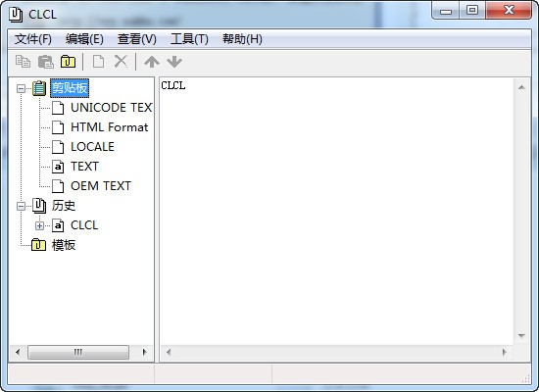Click content pane scroll up arrow
This screenshot has height=392, width=539.
pyautogui.click(x=521, y=87)
